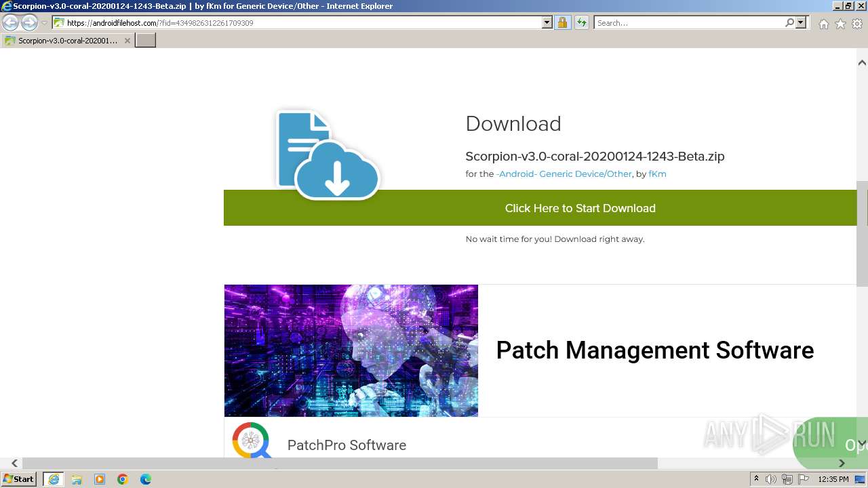Click the No wait time message
Viewport: 868px width, 488px height.
(x=555, y=239)
